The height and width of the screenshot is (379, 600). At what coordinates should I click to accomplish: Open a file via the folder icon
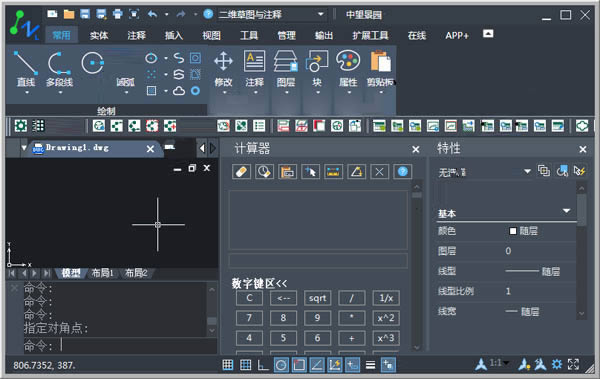69,15
